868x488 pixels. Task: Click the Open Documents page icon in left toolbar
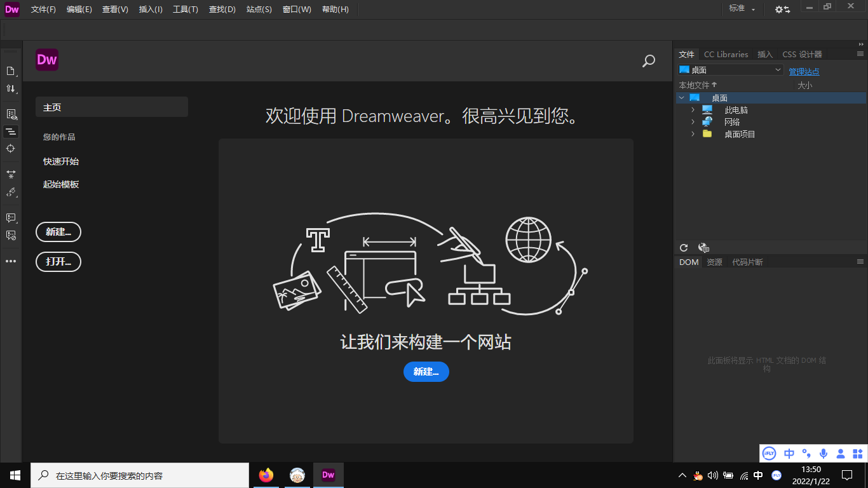coord(10,71)
